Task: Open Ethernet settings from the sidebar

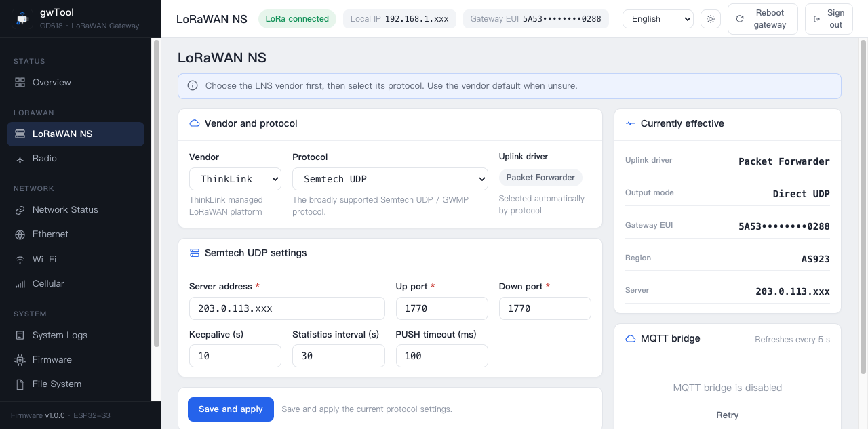Action: 75,234
